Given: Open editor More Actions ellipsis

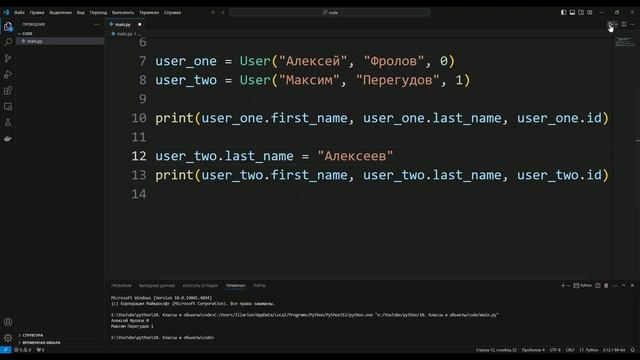Looking at the screenshot, I should point(632,24).
